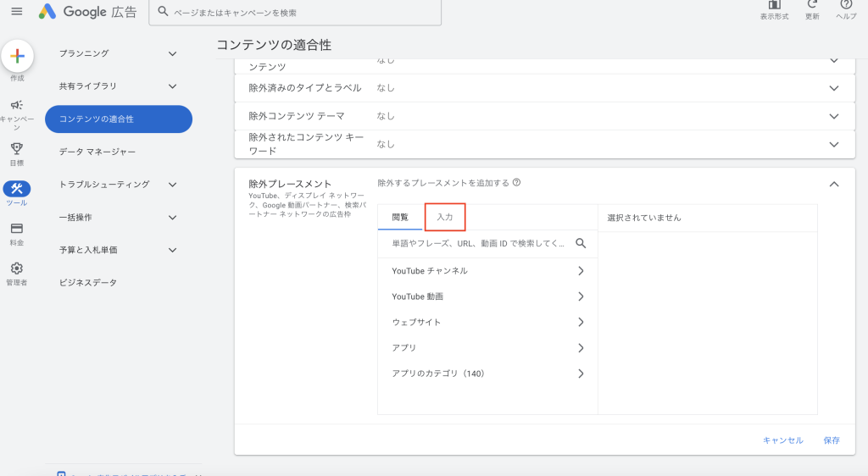
Task: Click the キャンセル button
Action: [782, 440]
